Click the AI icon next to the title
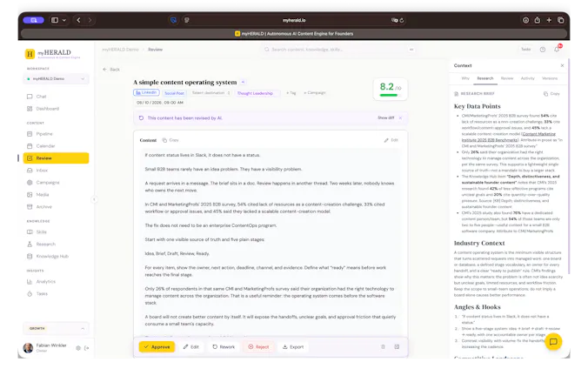This screenshot has height=382, width=588. [243, 82]
